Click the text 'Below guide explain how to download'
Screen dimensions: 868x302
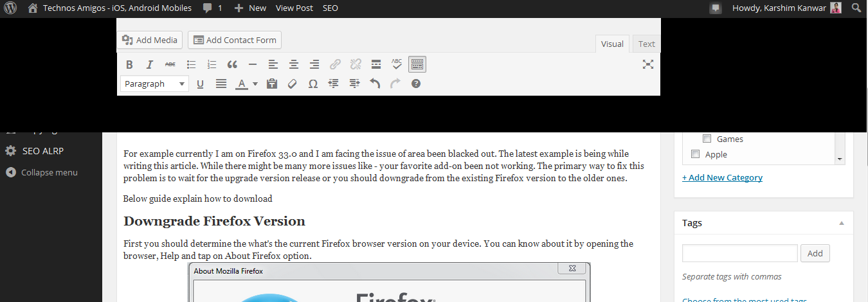[x=198, y=199]
